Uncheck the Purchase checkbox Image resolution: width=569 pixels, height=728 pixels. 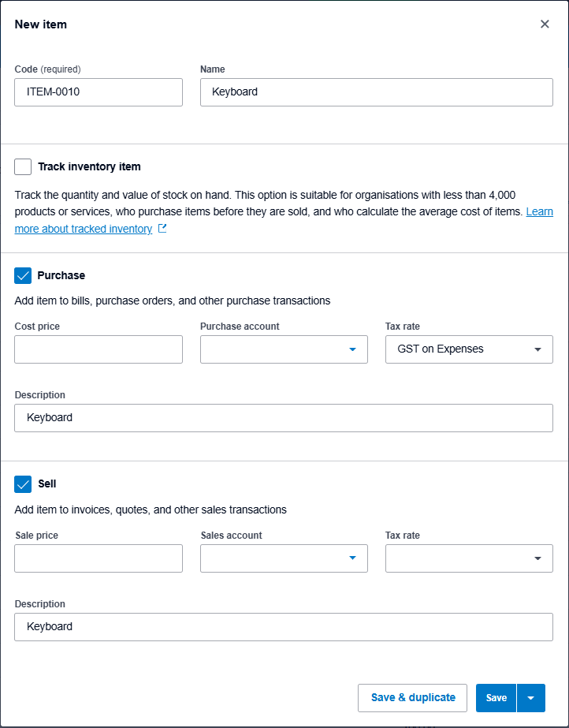point(23,275)
